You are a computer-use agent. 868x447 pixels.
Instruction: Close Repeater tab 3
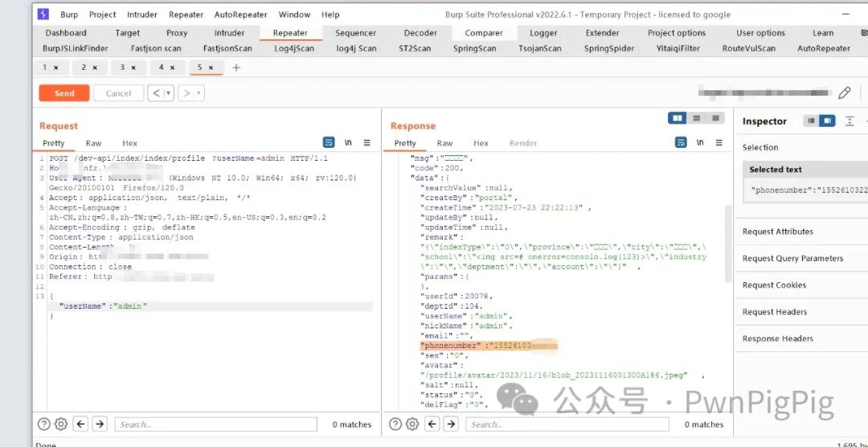(x=133, y=68)
